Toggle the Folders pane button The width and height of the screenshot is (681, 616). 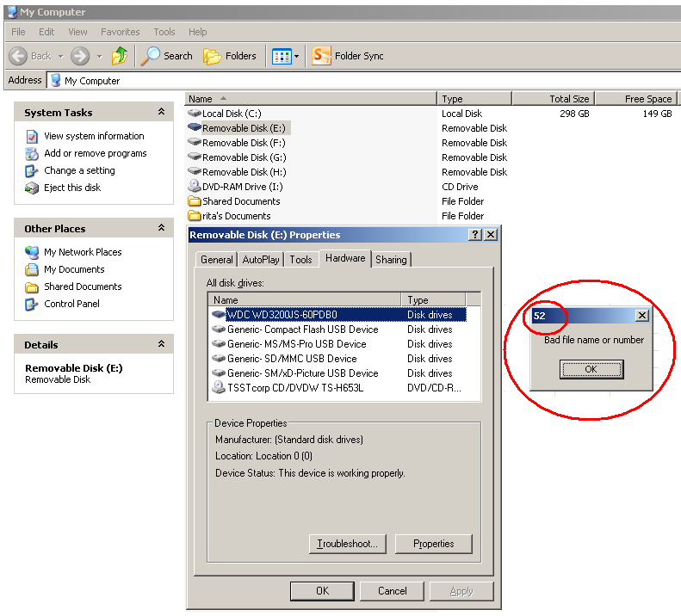pos(230,56)
